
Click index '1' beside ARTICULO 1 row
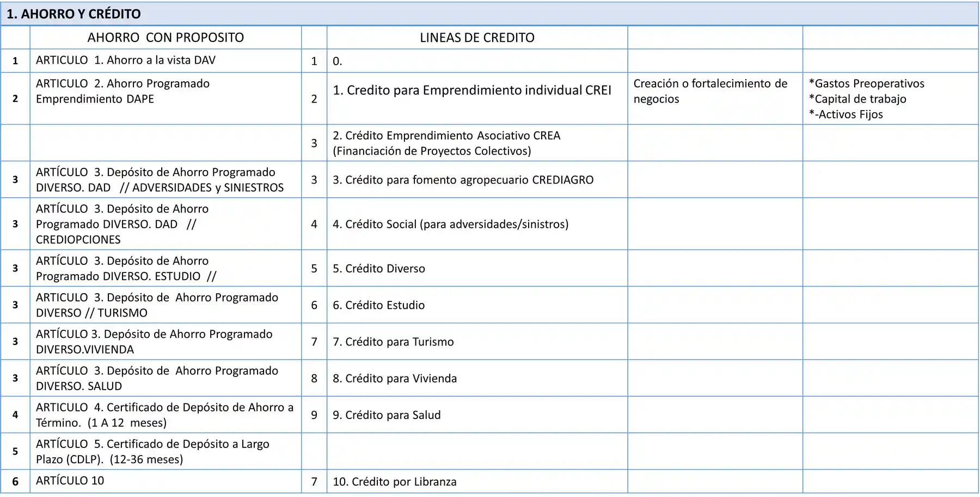point(15,60)
